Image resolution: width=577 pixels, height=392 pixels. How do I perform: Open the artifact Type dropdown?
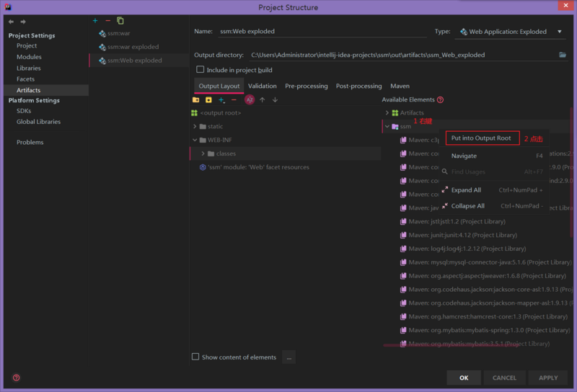pos(512,32)
